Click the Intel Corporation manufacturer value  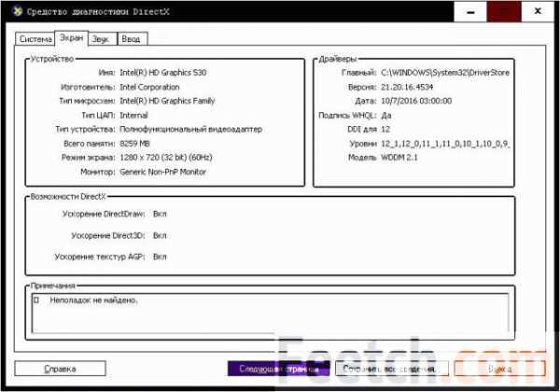pyautogui.click(x=149, y=87)
